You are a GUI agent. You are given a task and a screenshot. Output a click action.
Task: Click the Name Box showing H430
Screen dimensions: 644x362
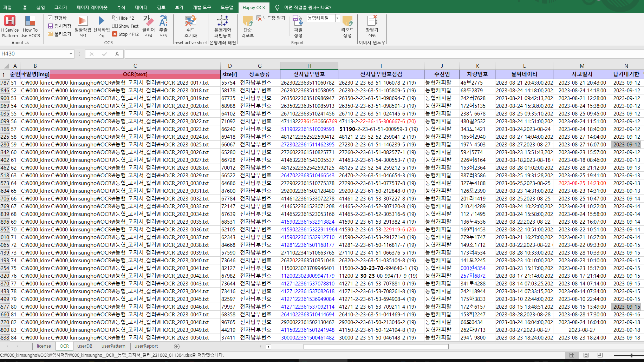34,54
